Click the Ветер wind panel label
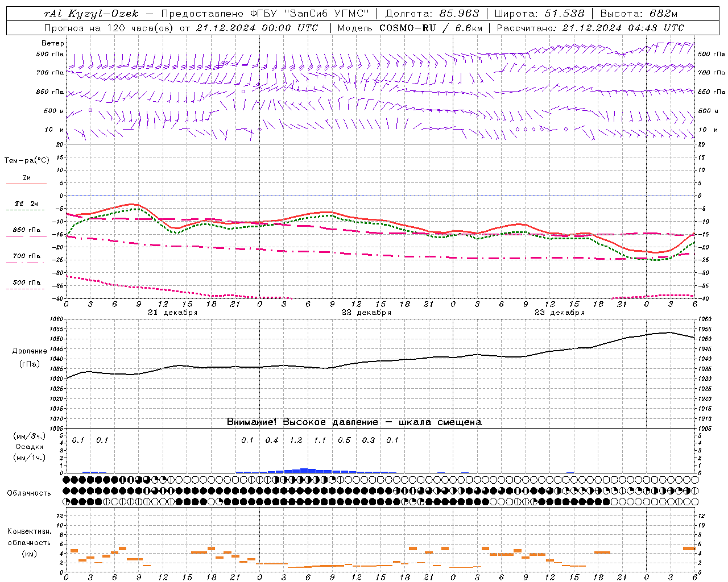Viewport: 728px width, 582px height. [x=53, y=43]
